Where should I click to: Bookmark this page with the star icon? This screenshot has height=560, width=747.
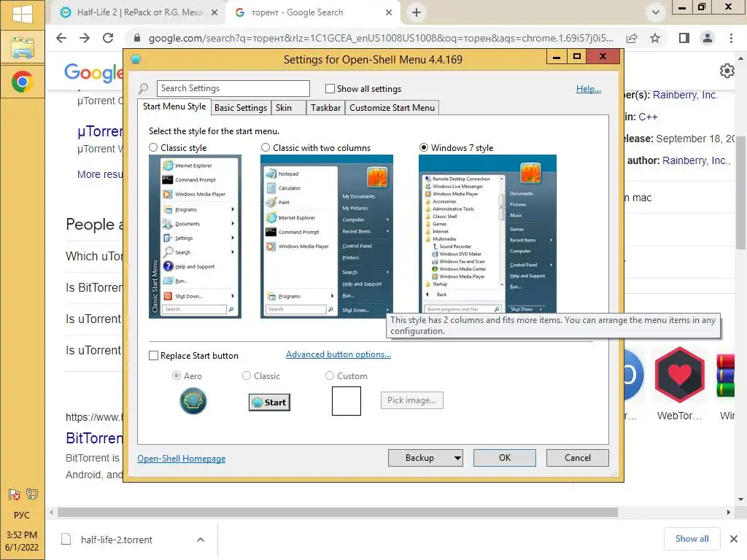[655, 38]
